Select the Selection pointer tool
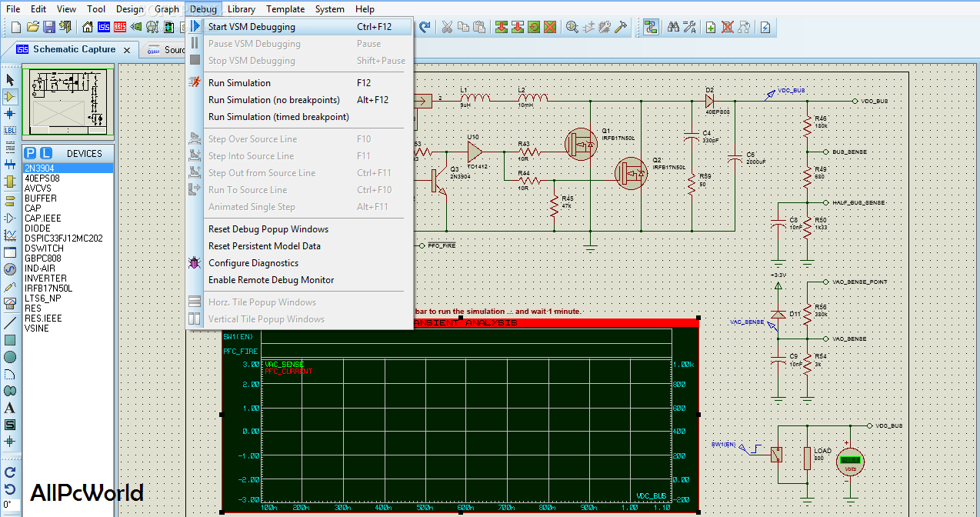980x517 pixels. (11, 79)
